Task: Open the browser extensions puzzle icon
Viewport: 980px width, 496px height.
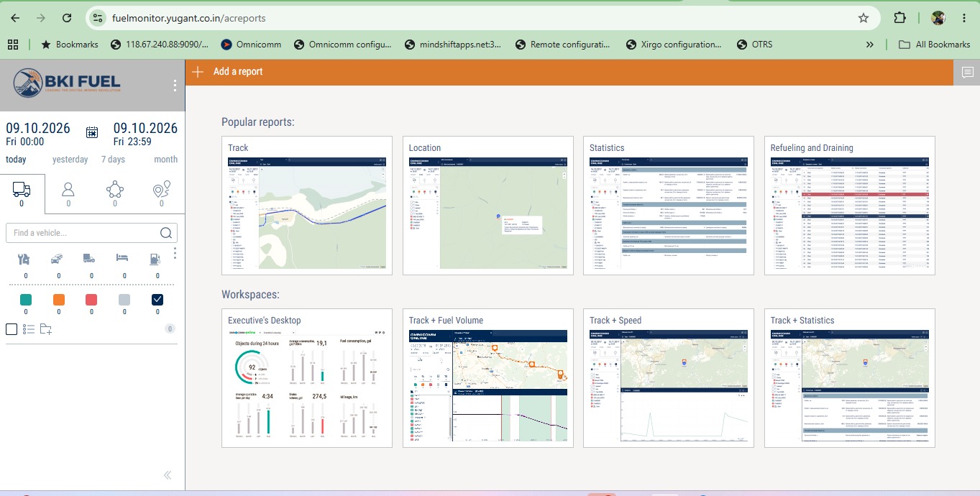Action: (900, 18)
